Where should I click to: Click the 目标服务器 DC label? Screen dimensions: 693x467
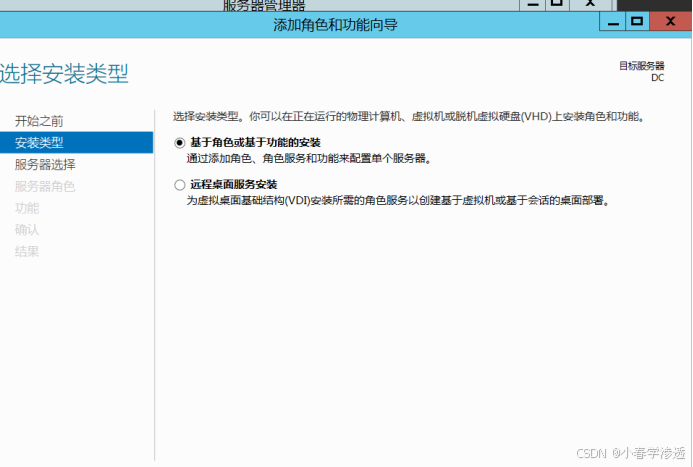pos(641,72)
